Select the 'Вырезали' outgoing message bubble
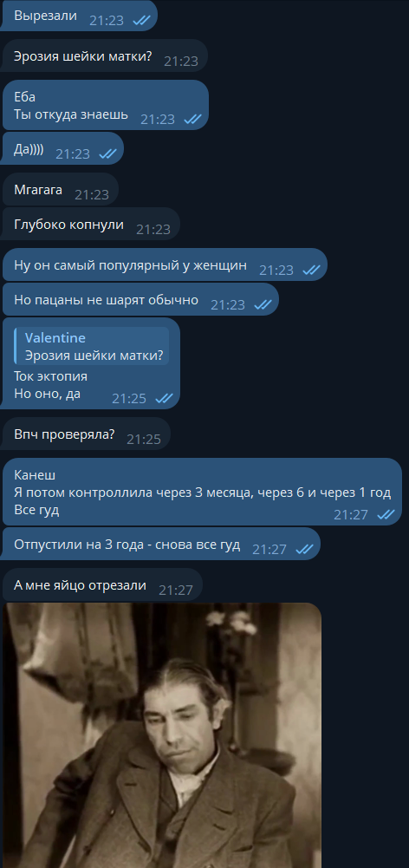 [81, 15]
